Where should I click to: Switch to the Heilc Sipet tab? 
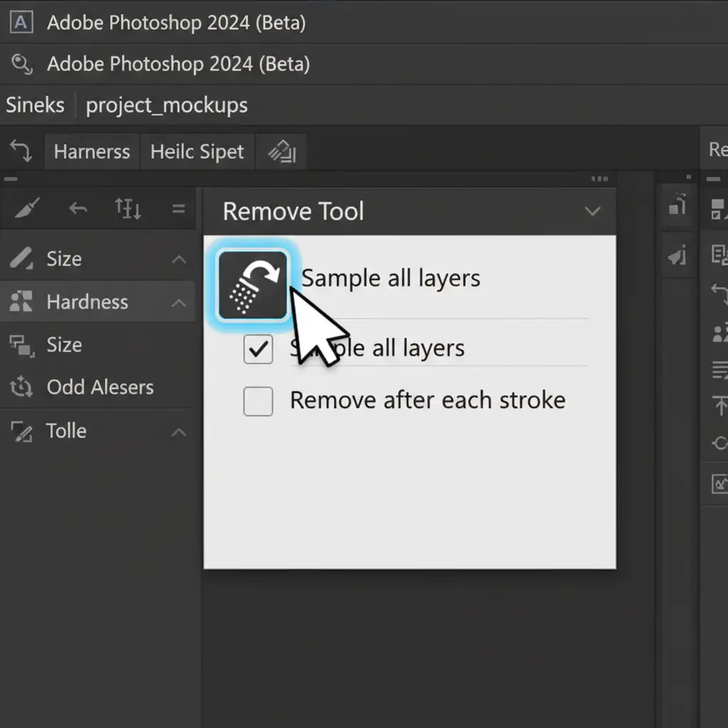(197, 151)
